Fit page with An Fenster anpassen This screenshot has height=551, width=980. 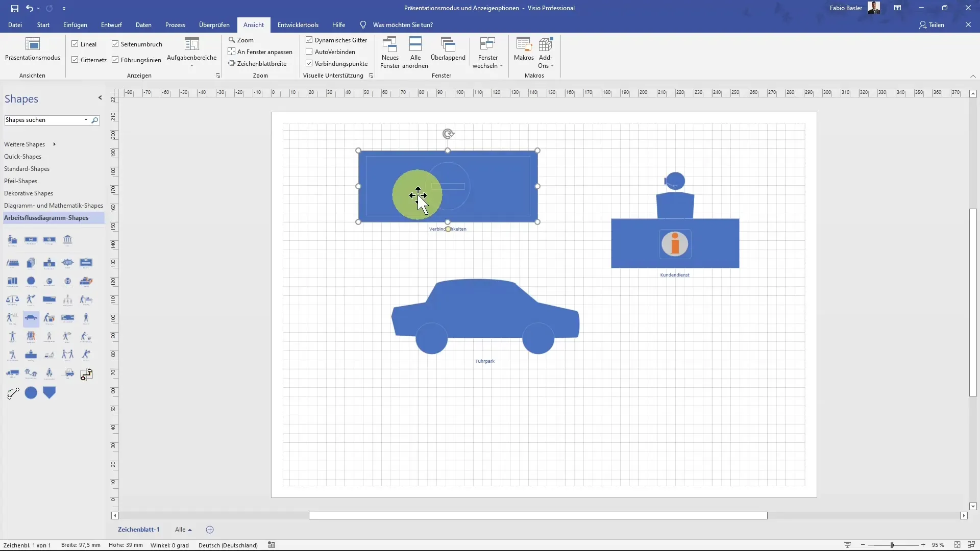[x=260, y=52]
